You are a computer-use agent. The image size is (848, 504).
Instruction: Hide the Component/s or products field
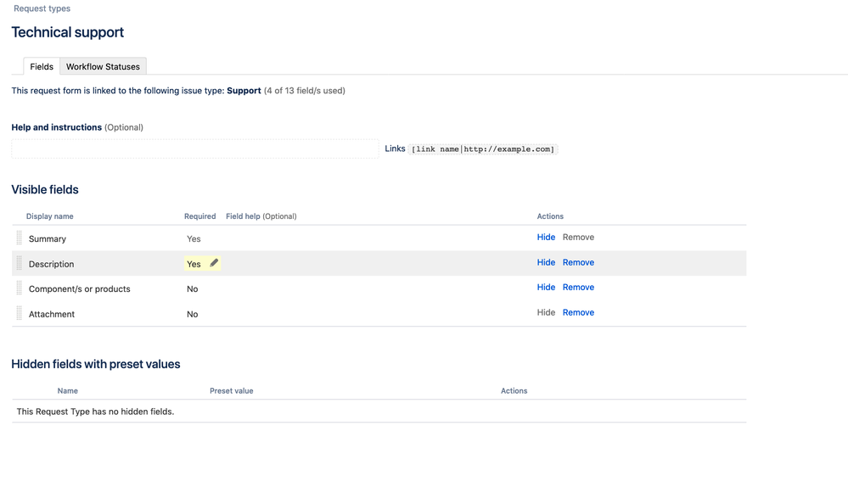(546, 287)
